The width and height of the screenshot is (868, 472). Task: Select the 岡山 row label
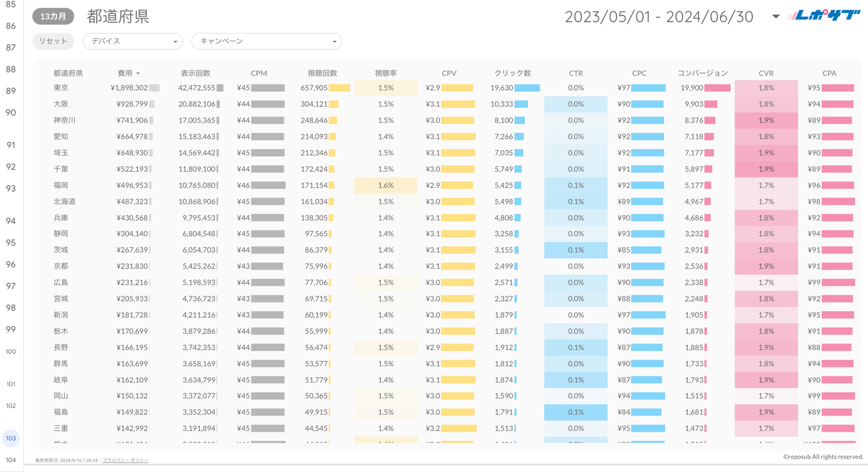pyautogui.click(x=61, y=396)
